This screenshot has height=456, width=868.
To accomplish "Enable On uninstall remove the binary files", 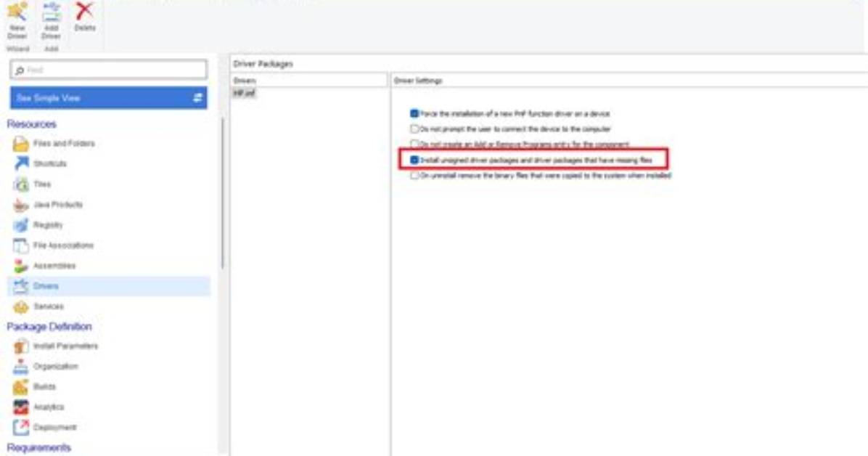I will click(x=414, y=175).
